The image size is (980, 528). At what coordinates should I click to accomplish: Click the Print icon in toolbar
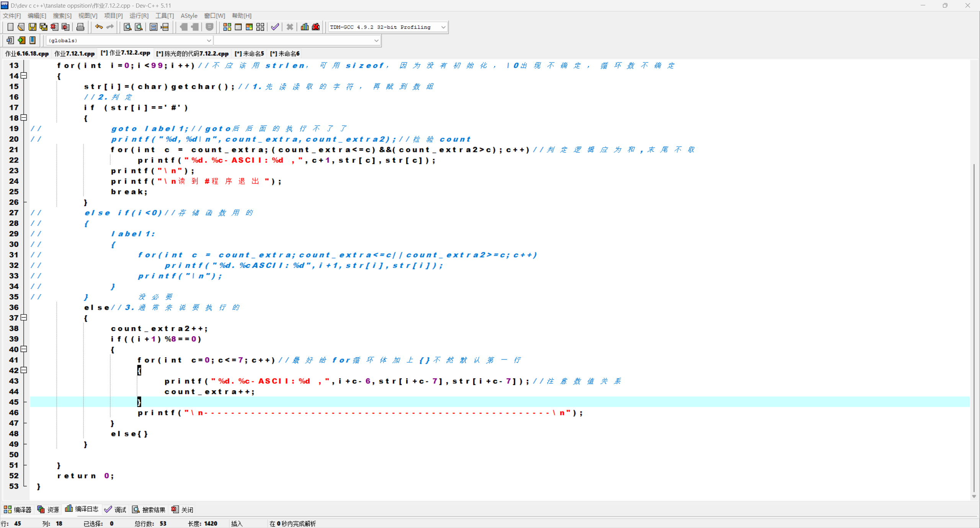point(80,27)
